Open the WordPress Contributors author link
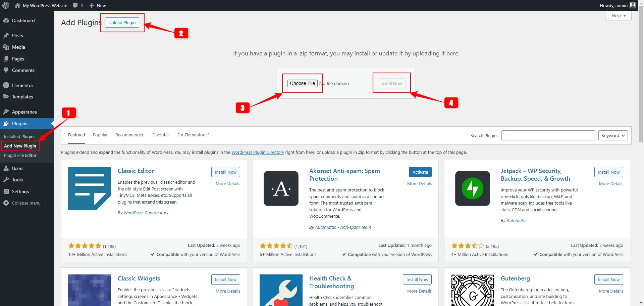 [x=146, y=213]
